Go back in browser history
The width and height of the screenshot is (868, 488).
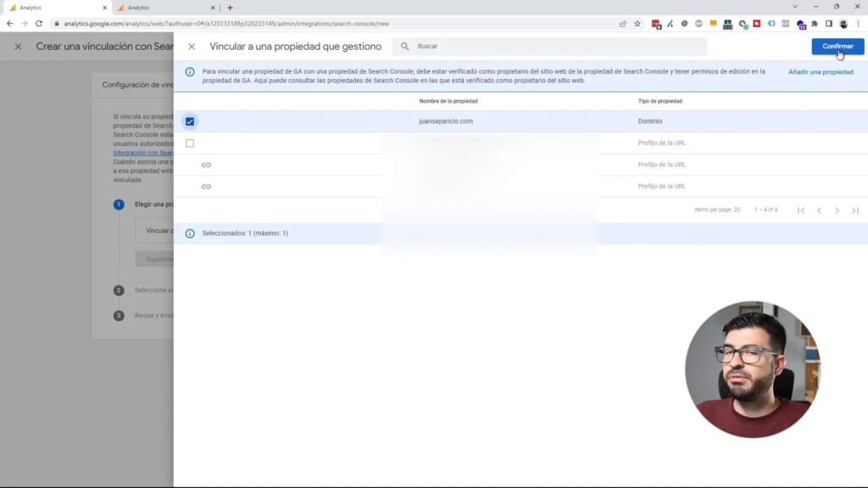10,24
